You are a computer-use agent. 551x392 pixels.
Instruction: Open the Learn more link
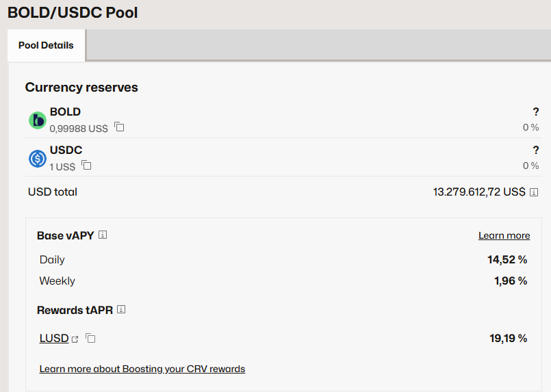pos(504,235)
